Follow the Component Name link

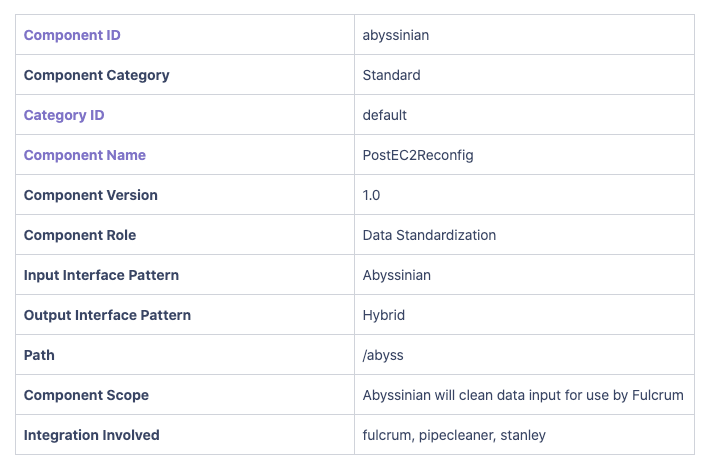pyautogui.click(x=85, y=155)
